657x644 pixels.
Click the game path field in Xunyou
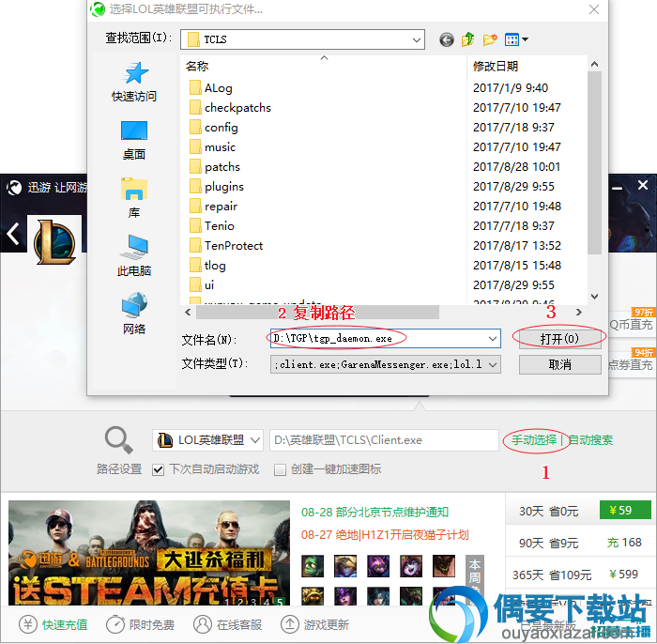click(x=384, y=440)
